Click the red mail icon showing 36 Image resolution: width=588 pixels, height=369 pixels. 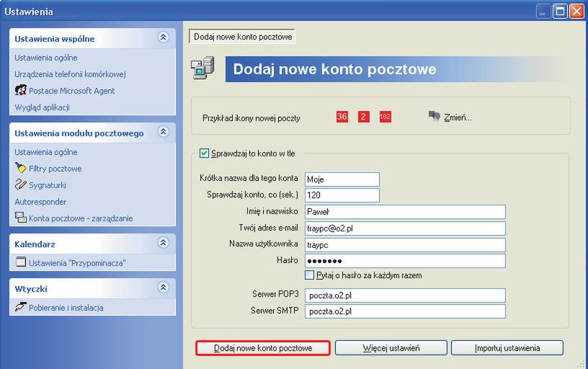click(342, 117)
